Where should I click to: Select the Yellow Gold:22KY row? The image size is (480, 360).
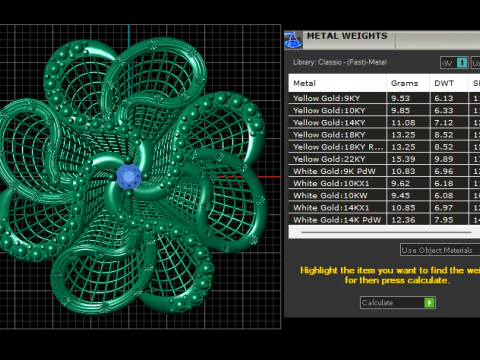coord(384,159)
